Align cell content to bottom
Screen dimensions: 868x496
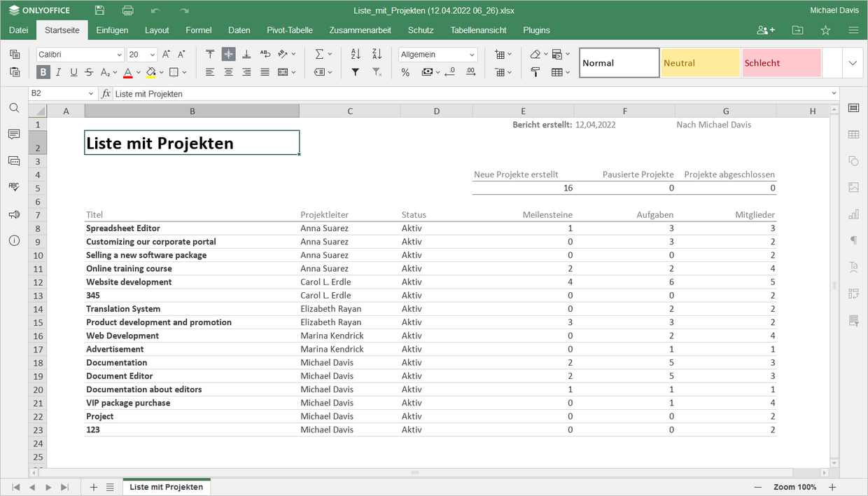coord(246,54)
